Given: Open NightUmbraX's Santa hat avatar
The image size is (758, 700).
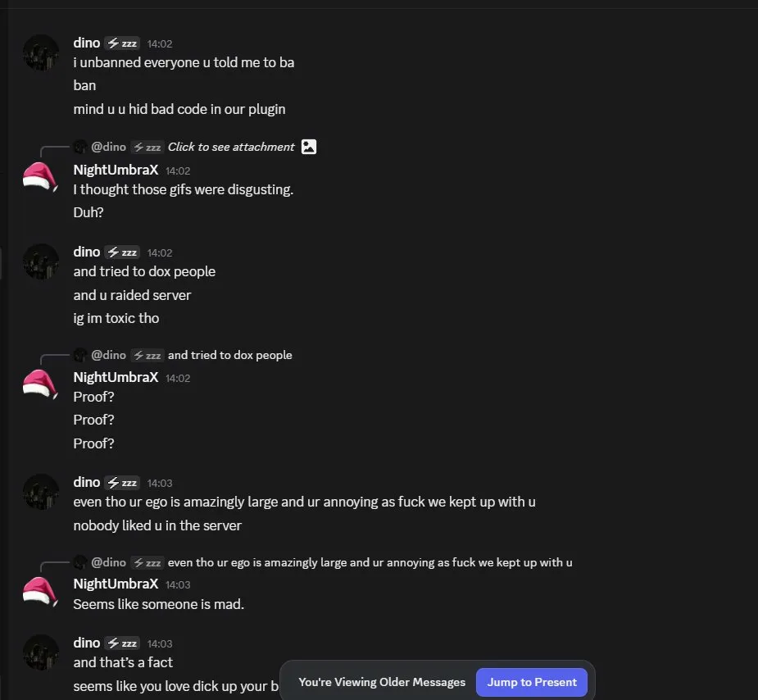Looking at the screenshot, I should 39,175.
